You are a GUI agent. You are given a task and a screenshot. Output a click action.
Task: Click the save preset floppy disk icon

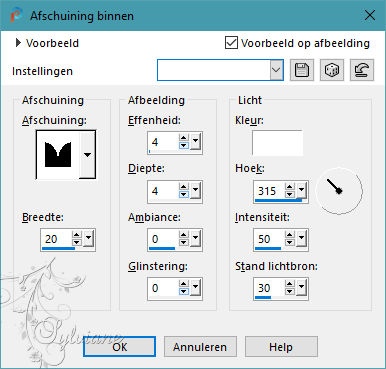(302, 70)
